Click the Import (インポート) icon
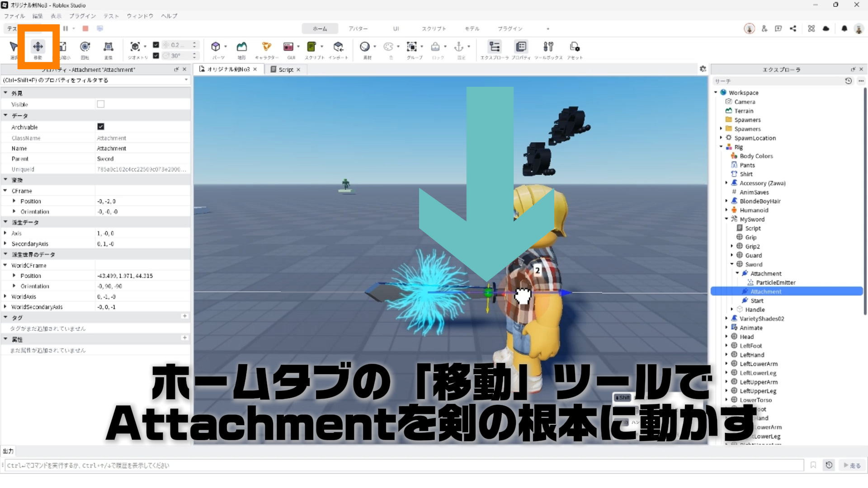Viewport: 868px width, 488px height. (x=338, y=47)
